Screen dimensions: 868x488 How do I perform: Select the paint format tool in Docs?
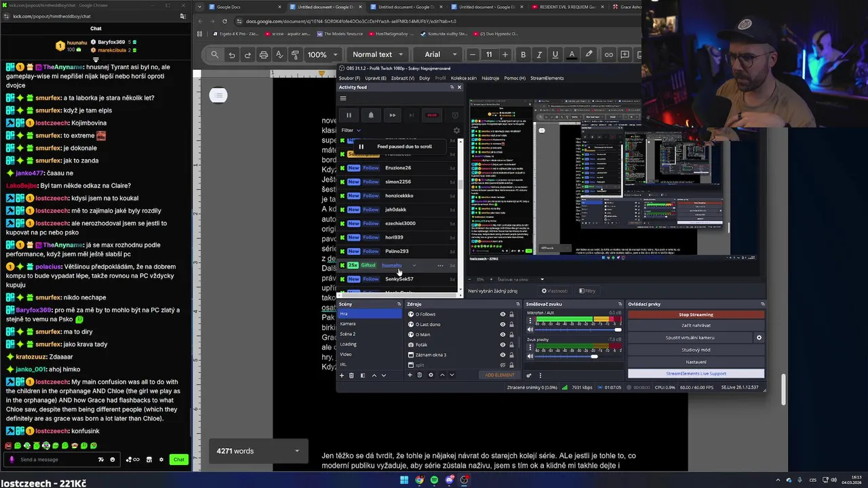coord(295,54)
